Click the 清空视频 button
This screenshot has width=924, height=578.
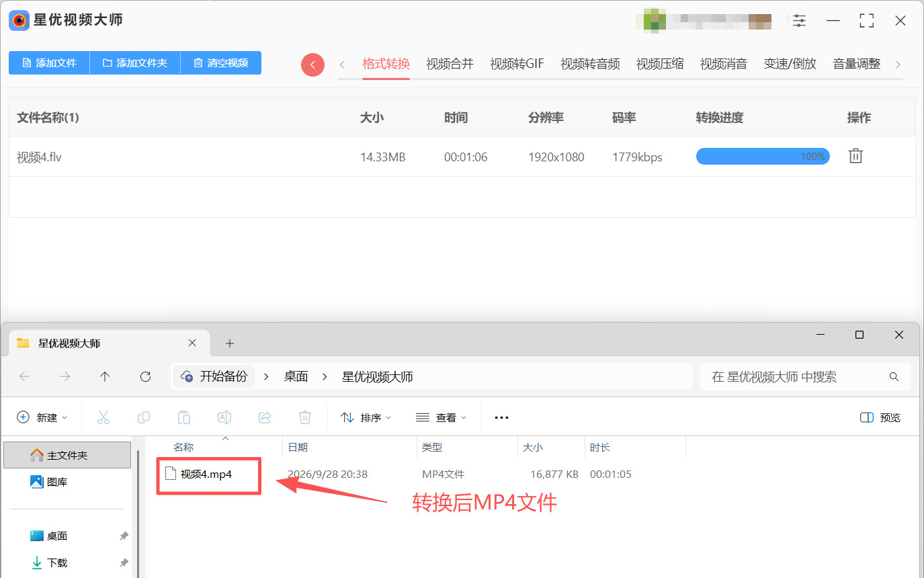[x=221, y=63]
